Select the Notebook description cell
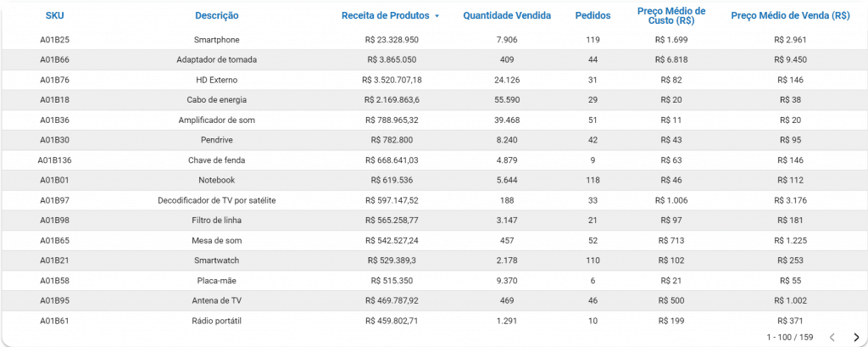Image resolution: width=868 pixels, height=347 pixels. point(217,180)
